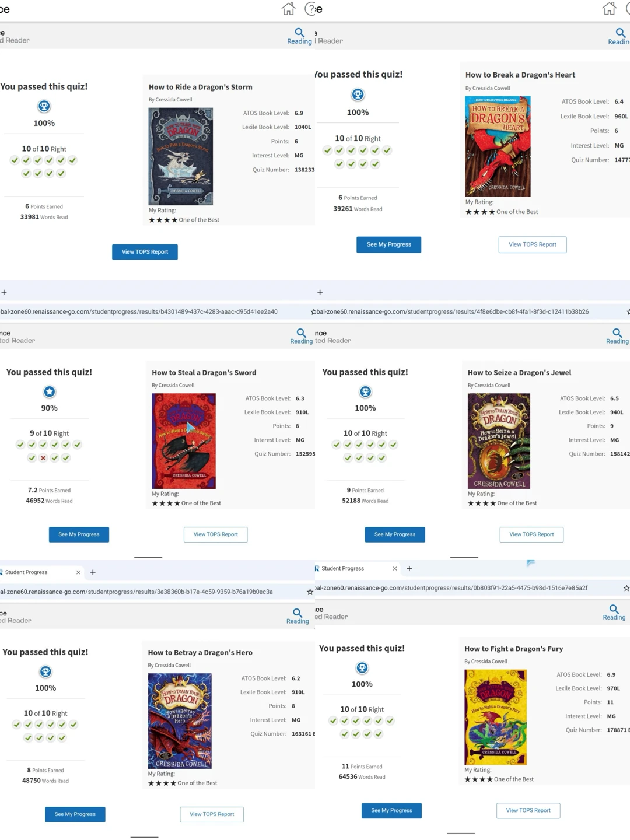Screen dimensions: 630x840
Task: Click the wrong answer X in Dragon's Sword quiz
Action: click(43, 458)
